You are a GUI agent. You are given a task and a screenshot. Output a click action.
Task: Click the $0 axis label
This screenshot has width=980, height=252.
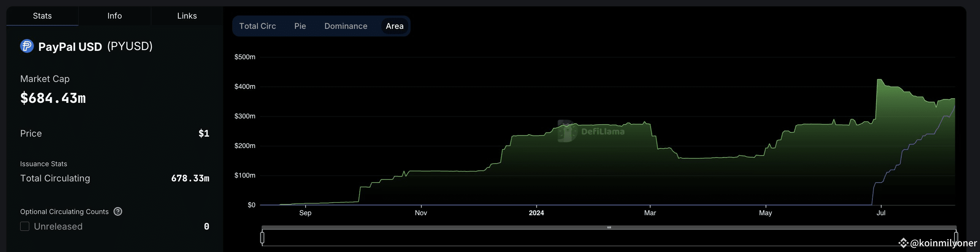pyautogui.click(x=252, y=205)
